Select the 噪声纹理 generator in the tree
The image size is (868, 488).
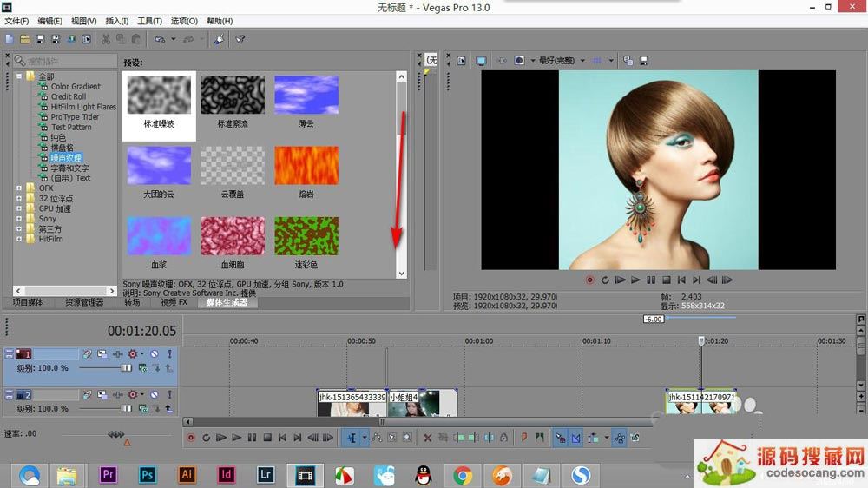pos(65,158)
